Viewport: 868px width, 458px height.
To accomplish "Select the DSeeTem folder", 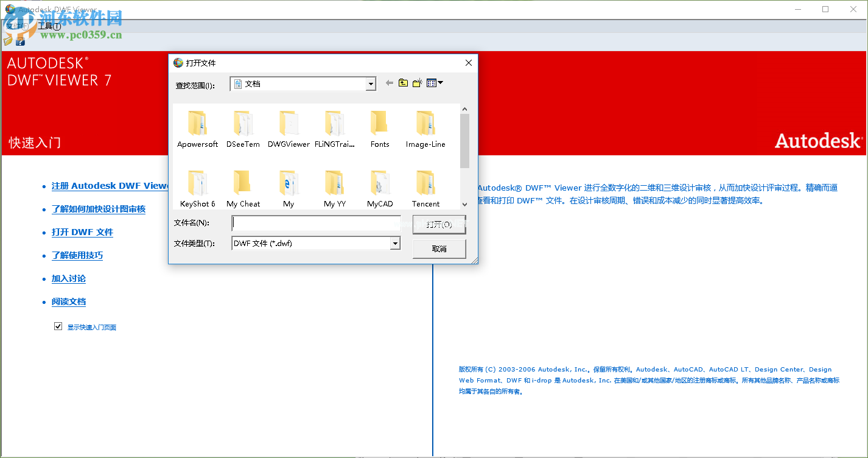I will [x=243, y=129].
